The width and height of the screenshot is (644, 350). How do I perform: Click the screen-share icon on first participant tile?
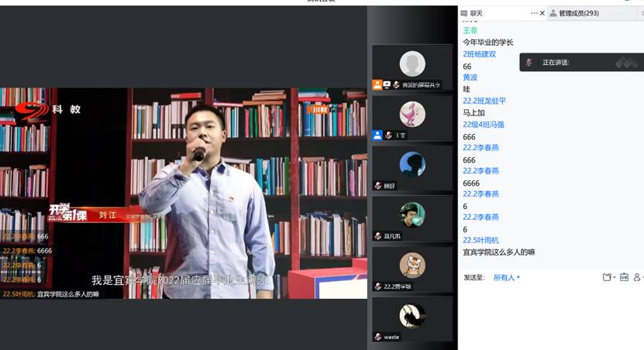[x=387, y=85]
